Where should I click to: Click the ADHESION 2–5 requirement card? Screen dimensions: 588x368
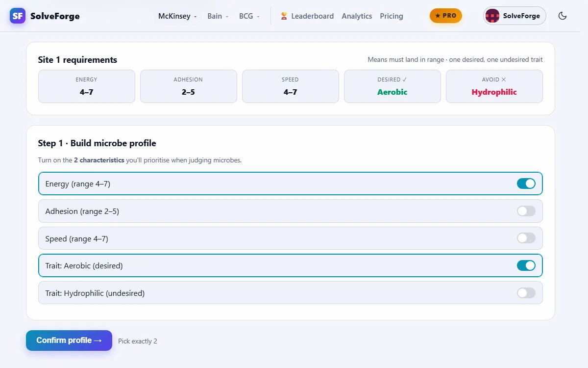(189, 86)
